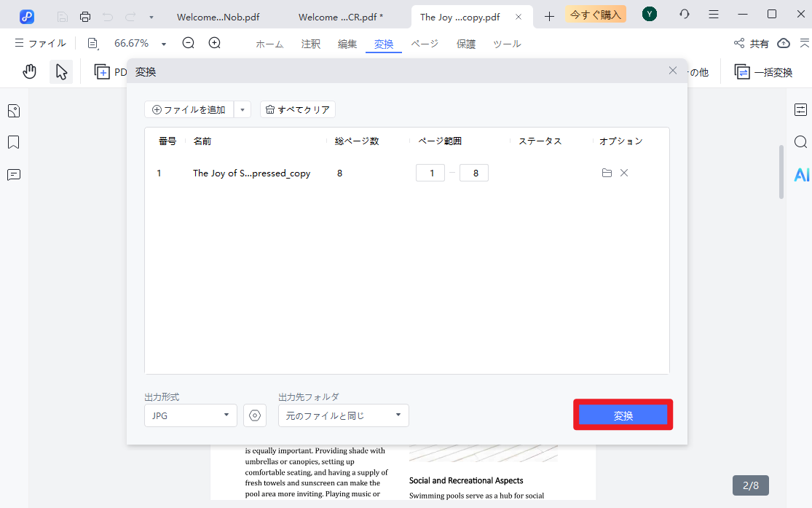Image resolution: width=812 pixels, height=508 pixels.
Task: Switch to the 変換 ribbon tab
Action: click(x=384, y=44)
